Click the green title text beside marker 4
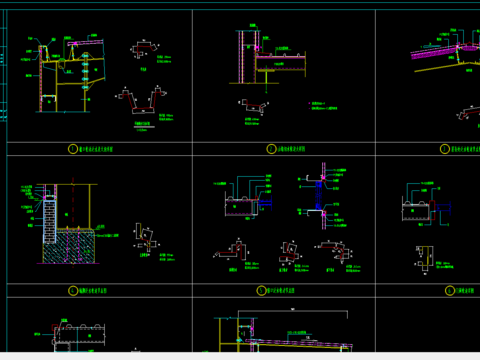480x360 pixels. pyautogui.click(x=93, y=291)
